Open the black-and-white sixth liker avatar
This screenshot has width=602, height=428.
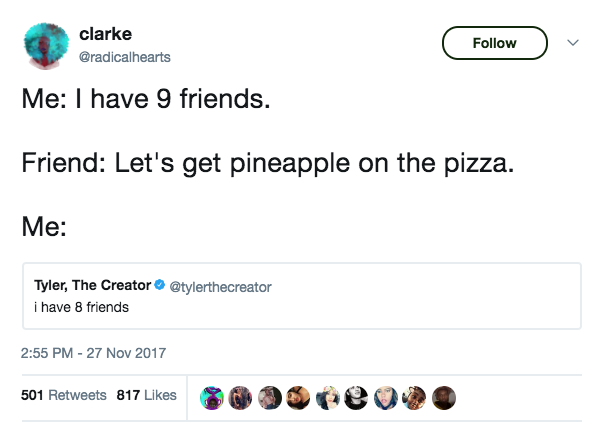(355, 396)
